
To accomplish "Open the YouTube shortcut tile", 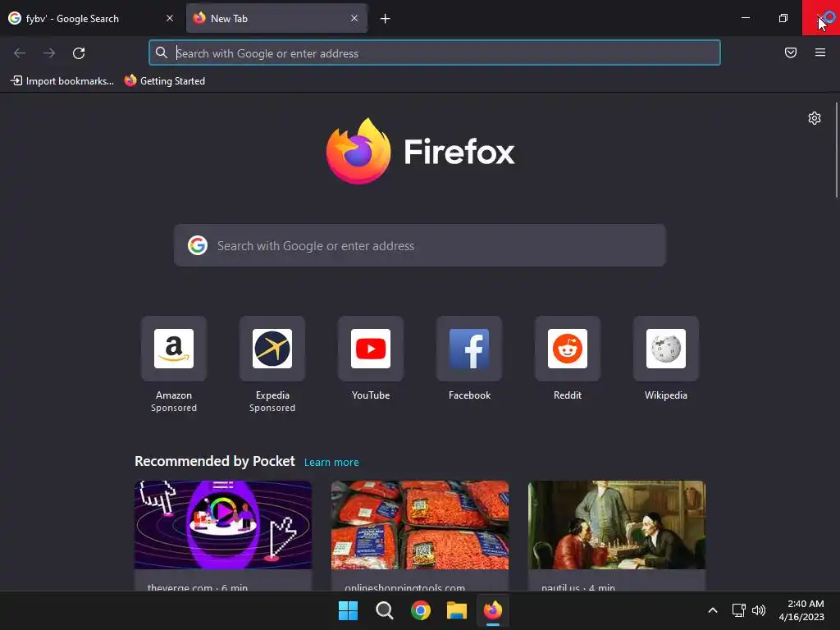I will [371, 349].
